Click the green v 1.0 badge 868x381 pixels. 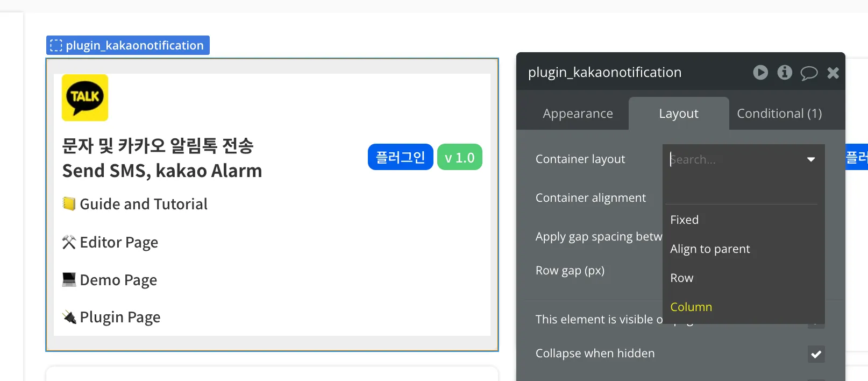coord(460,157)
